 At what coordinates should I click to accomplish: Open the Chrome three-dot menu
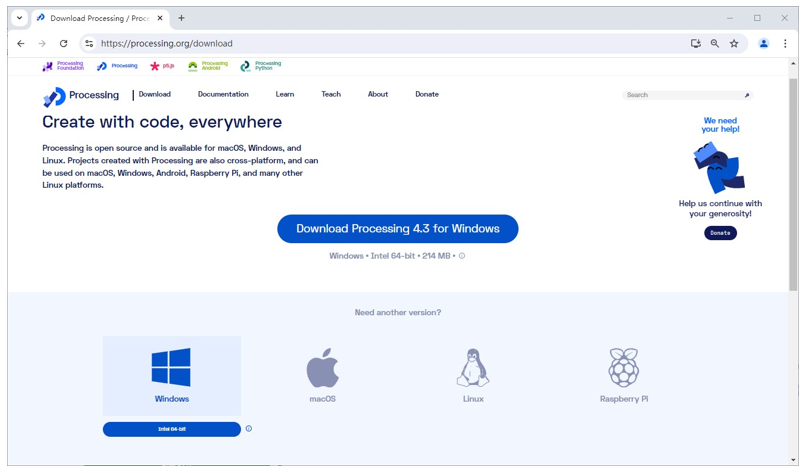[x=785, y=44]
